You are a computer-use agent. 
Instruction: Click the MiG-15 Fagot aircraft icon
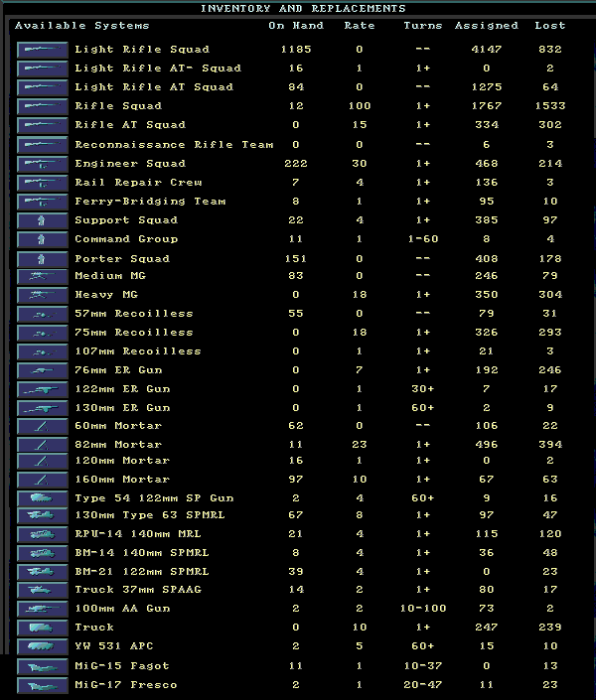(43, 666)
